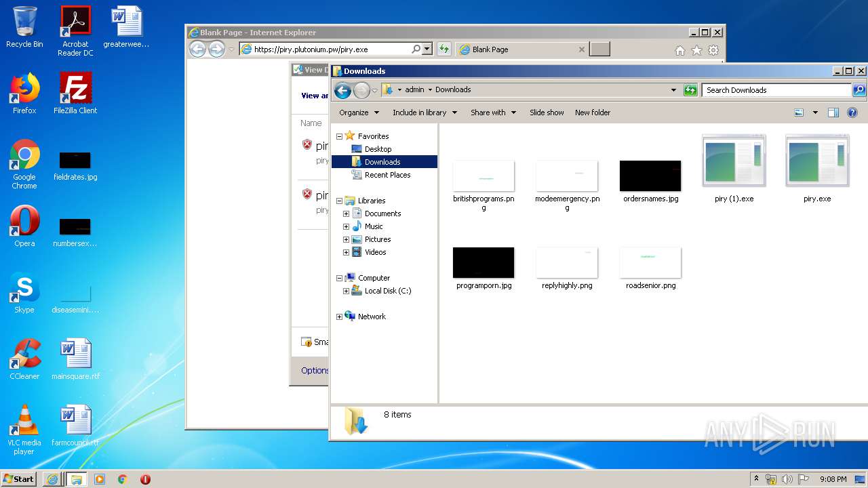The image size is (868, 488).
Task: Open the Share with menu
Action: [x=494, y=113]
